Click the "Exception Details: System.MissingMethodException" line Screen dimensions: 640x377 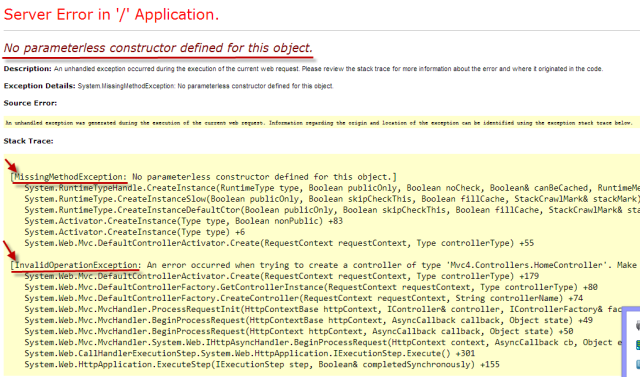point(169,86)
